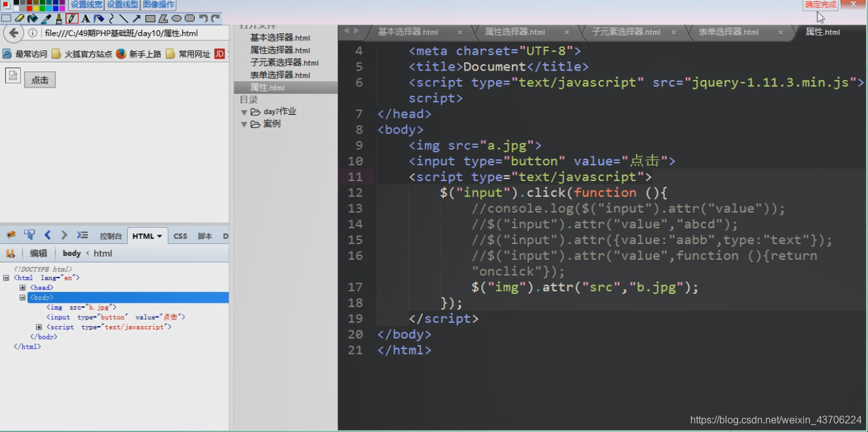Click the 确定完成 button
The height and width of the screenshot is (432, 868).
pos(821,5)
